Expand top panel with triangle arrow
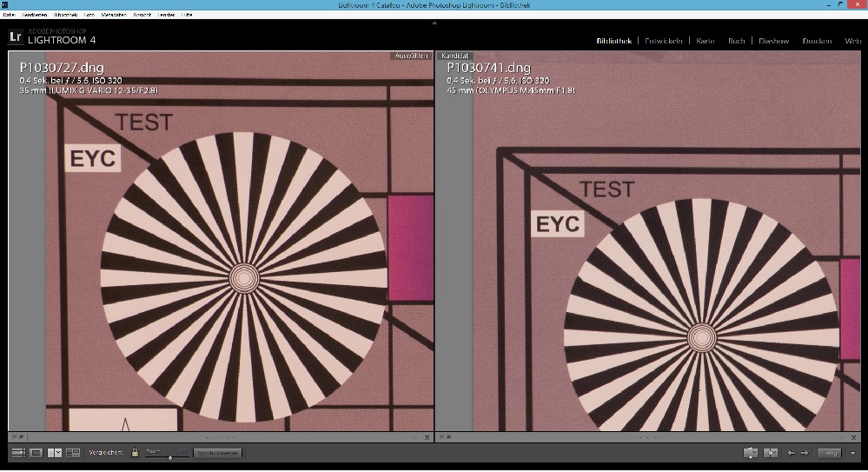This screenshot has height=472, width=868. click(x=434, y=23)
